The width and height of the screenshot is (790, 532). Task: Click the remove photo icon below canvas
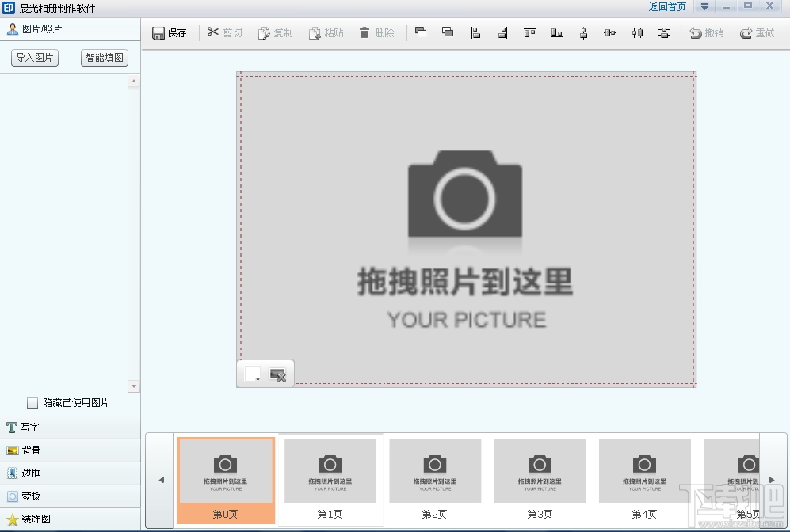coord(279,374)
